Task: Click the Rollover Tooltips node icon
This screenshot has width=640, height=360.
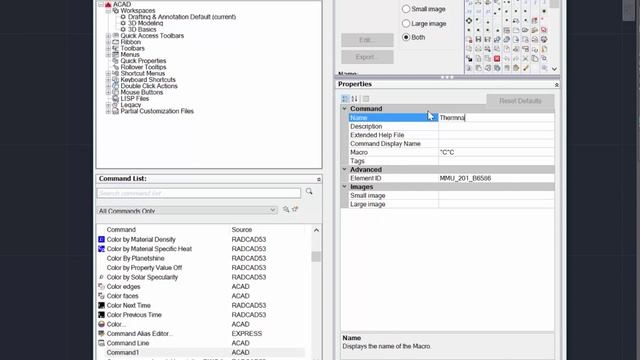Action: (116, 67)
